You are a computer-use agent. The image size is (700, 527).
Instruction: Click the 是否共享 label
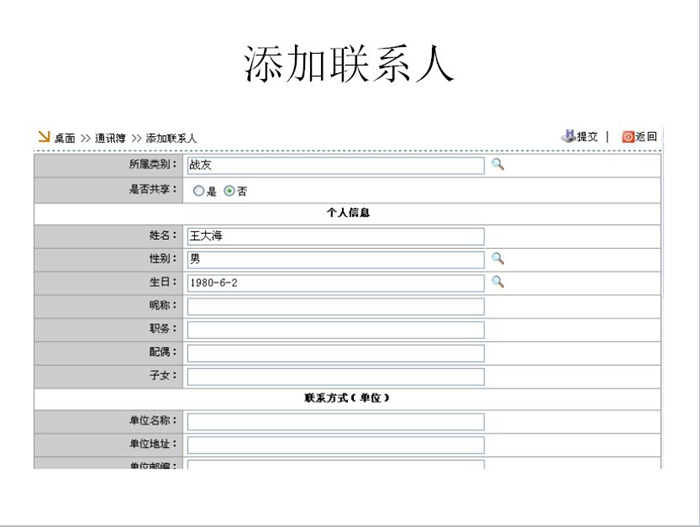pos(153,189)
